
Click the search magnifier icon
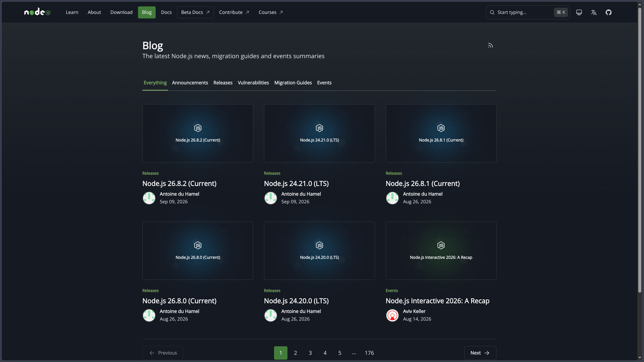click(492, 12)
